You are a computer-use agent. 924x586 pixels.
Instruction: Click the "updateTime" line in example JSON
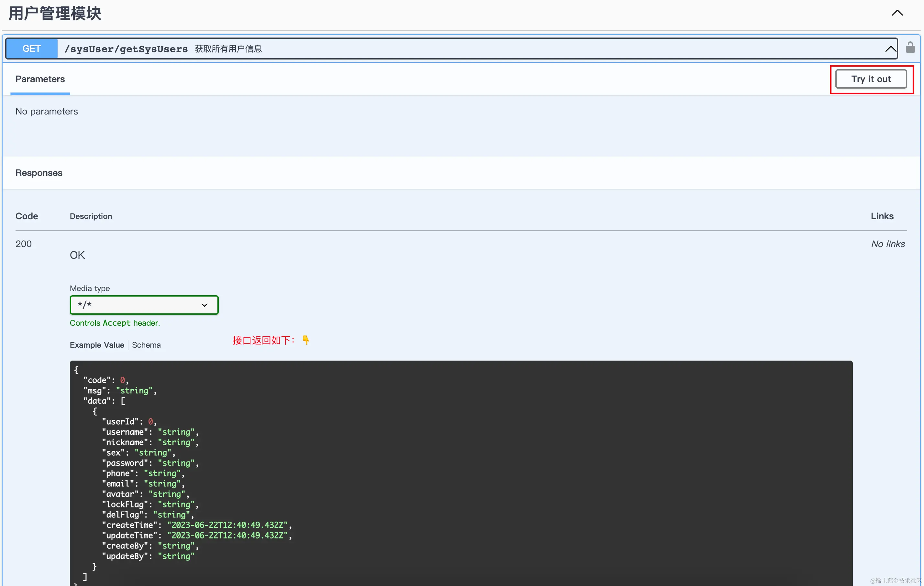point(197,535)
